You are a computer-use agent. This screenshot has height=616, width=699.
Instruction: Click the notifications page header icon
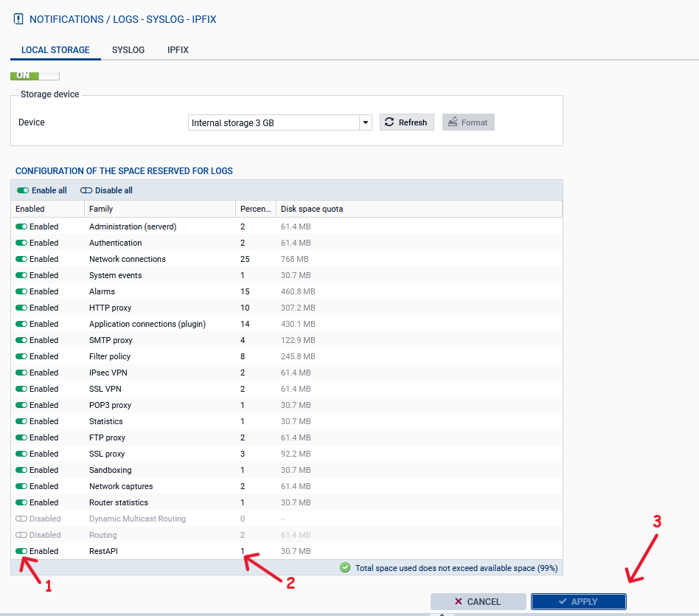pyautogui.click(x=19, y=19)
